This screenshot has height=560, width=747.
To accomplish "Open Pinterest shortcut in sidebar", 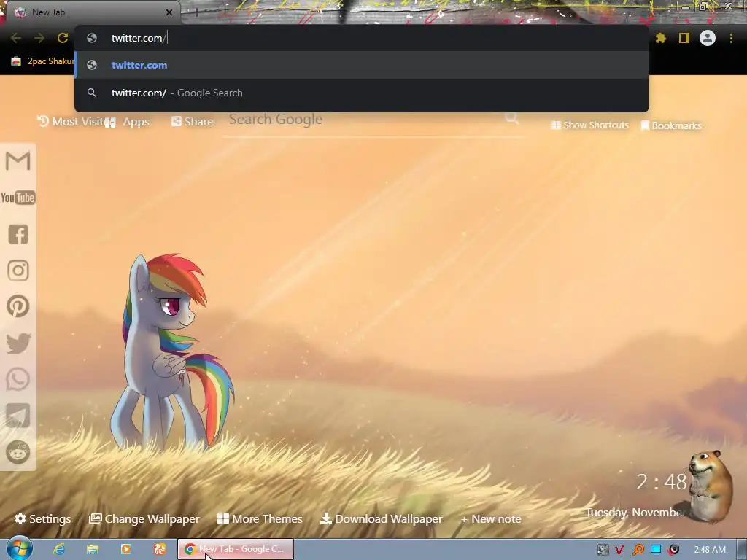I will point(18,306).
